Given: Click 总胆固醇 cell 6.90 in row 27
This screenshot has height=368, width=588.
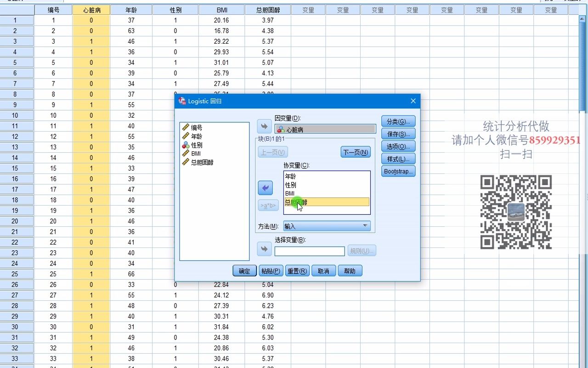Looking at the screenshot, I should pyautogui.click(x=267, y=295).
